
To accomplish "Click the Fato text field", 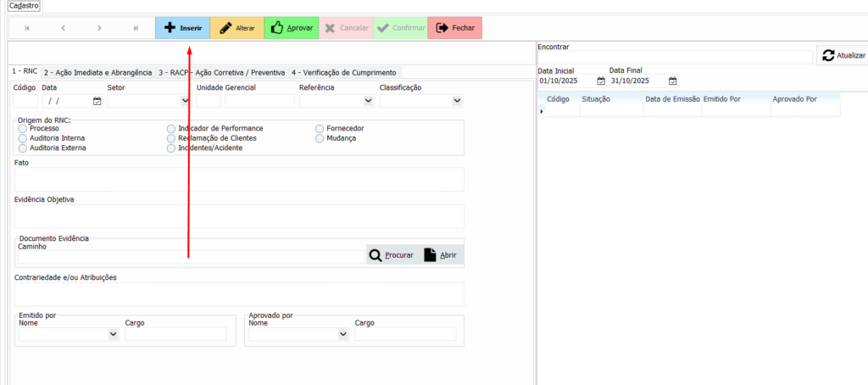I will (239, 180).
